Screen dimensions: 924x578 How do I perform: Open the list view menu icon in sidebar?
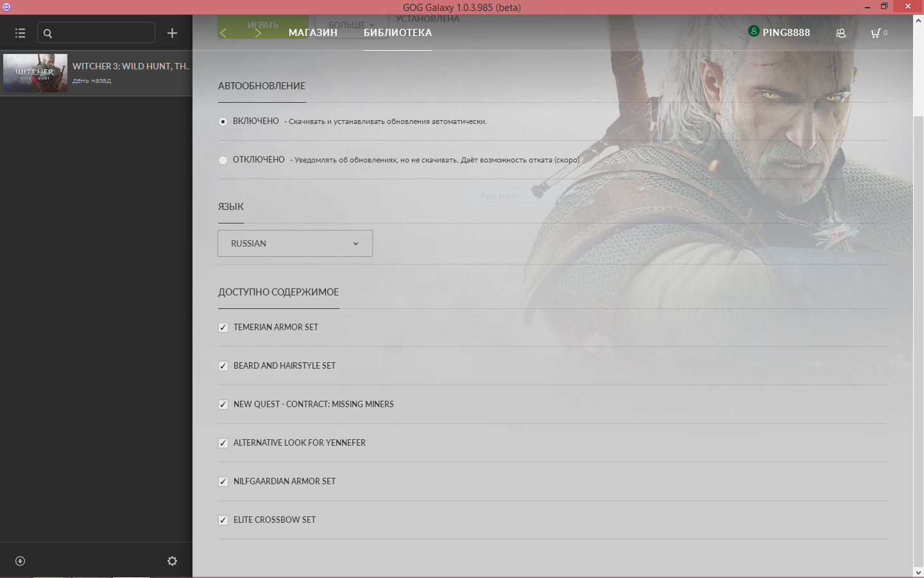[x=20, y=33]
